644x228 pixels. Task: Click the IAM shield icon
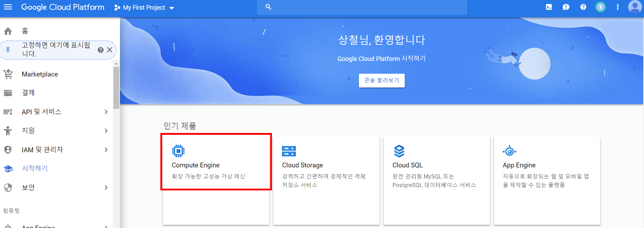pyautogui.click(x=8, y=150)
